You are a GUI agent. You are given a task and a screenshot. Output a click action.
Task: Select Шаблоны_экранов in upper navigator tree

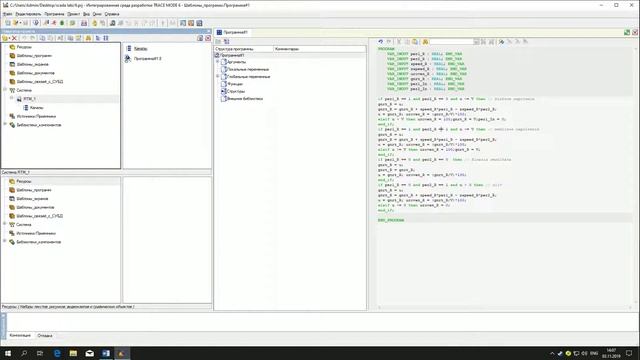click(33, 64)
